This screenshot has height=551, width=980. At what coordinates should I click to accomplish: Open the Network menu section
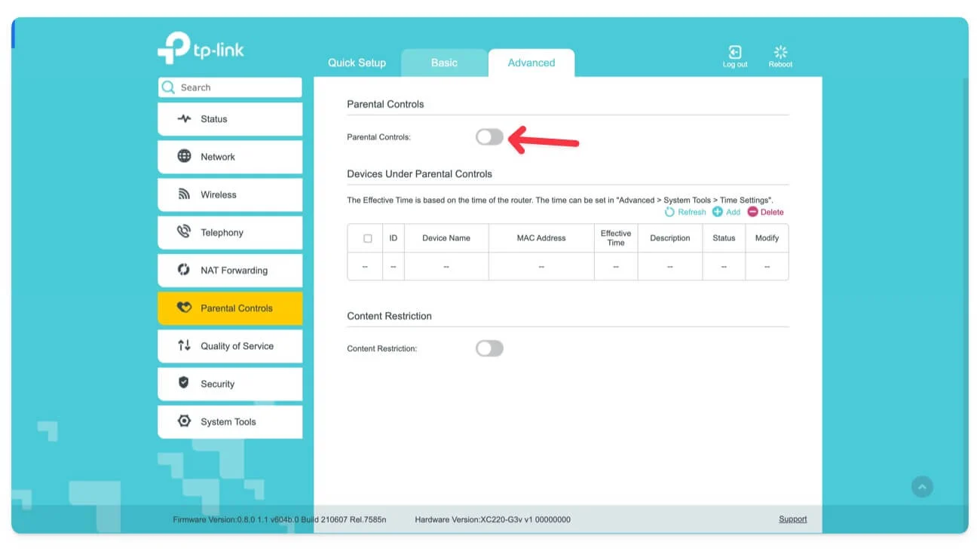(x=230, y=157)
